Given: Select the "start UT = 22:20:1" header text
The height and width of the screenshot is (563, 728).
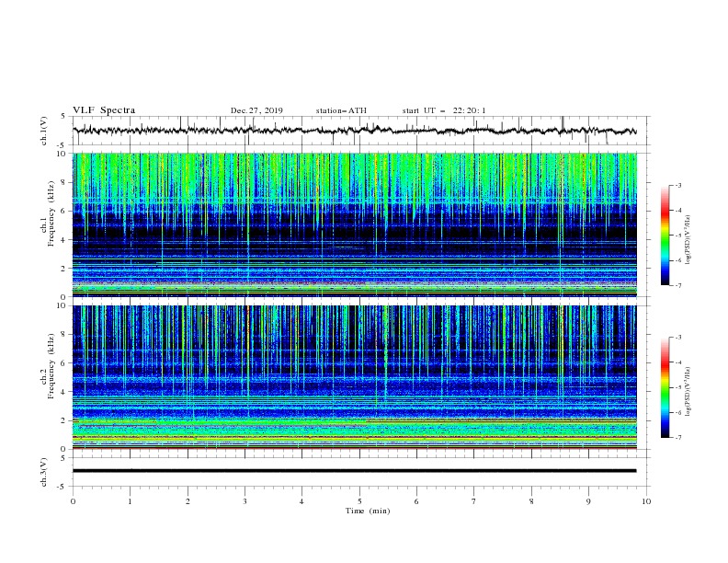Looking at the screenshot, I should [x=444, y=110].
